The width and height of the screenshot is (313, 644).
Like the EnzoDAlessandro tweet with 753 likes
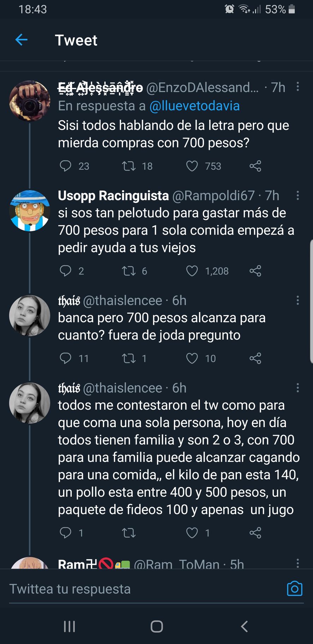click(192, 166)
